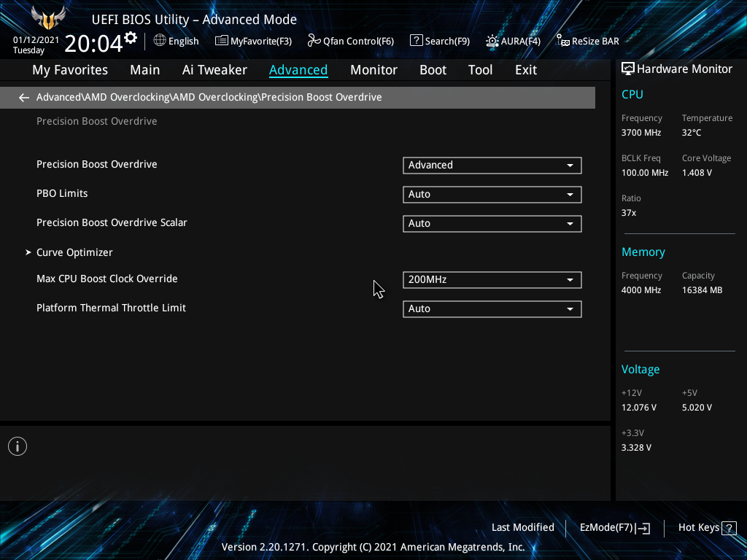Click memory frequency value 4000 MHz
Viewport: 747px width, 560px height.
[x=640, y=289]
